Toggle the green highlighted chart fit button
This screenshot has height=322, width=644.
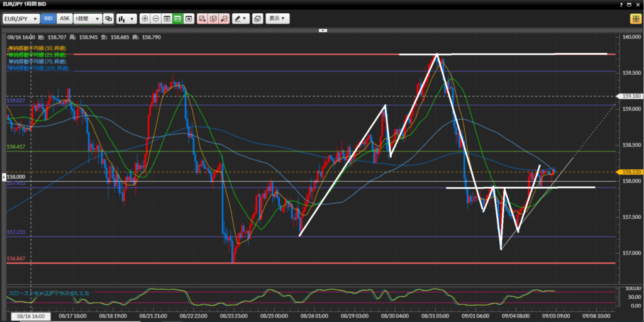point(178,19)
